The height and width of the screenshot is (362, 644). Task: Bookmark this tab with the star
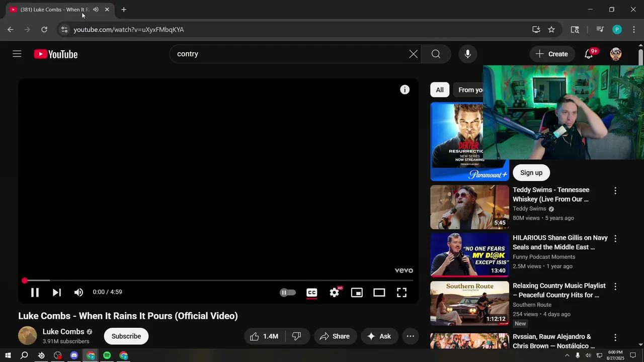coord(551,30)
